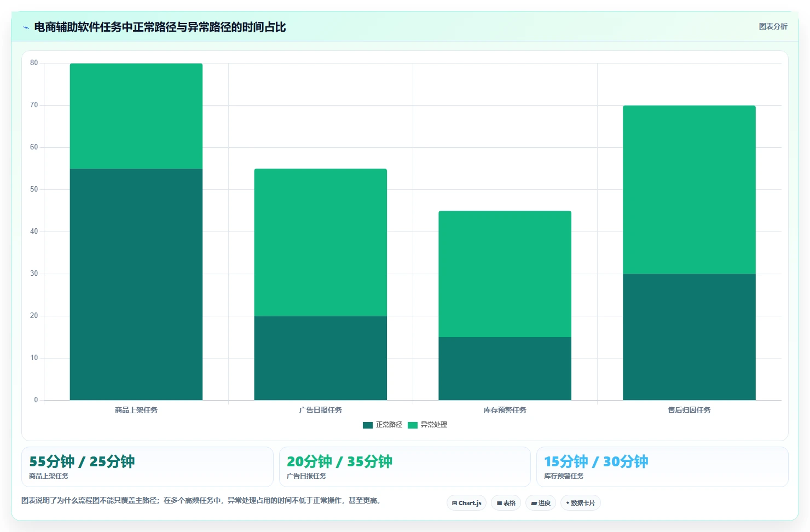The image size is (810, 532).
Task: Click the light 异常处理 segment of 商品上架任务 bar
Action: [x=136, y=116]
